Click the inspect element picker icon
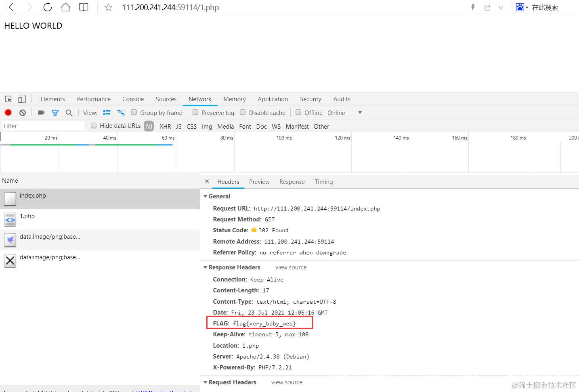This screenshot has height=392, width=579. point(8,99)
